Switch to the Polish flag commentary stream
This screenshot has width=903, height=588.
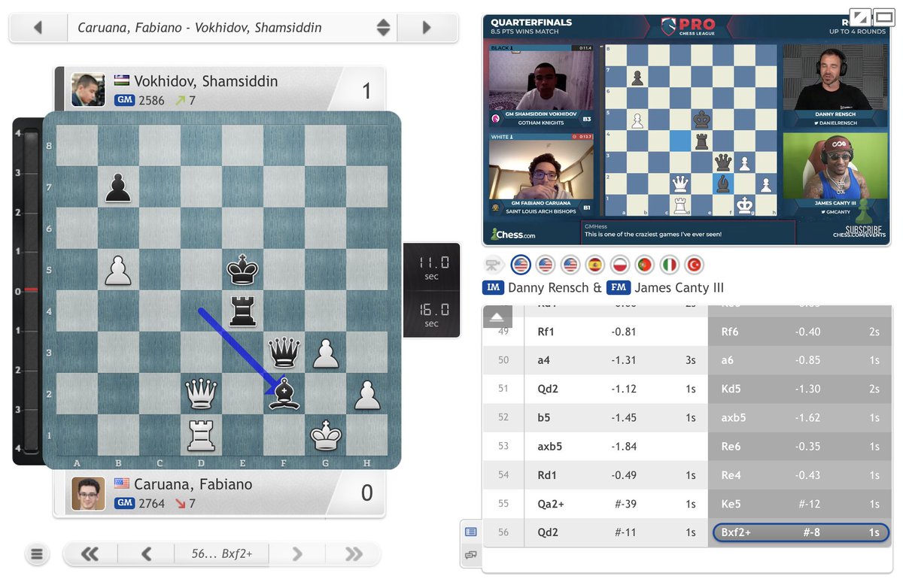click(x=619, y=265)
